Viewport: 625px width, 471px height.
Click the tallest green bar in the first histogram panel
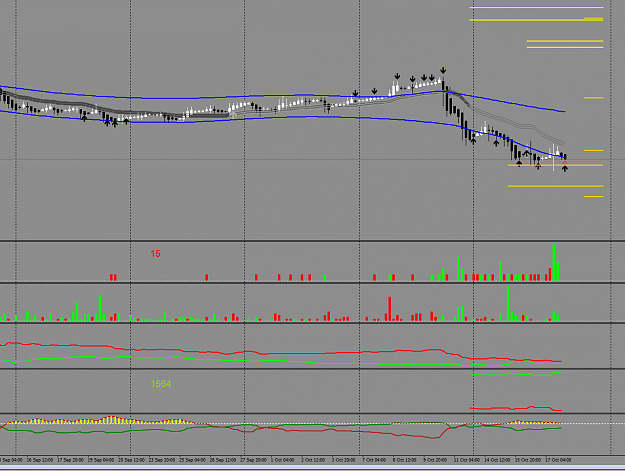tap(554, 262)
